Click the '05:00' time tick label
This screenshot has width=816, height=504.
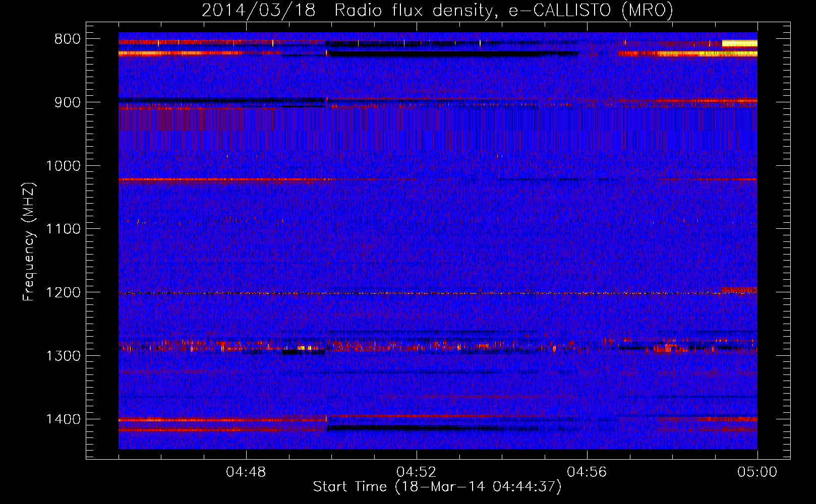(757, 472)
